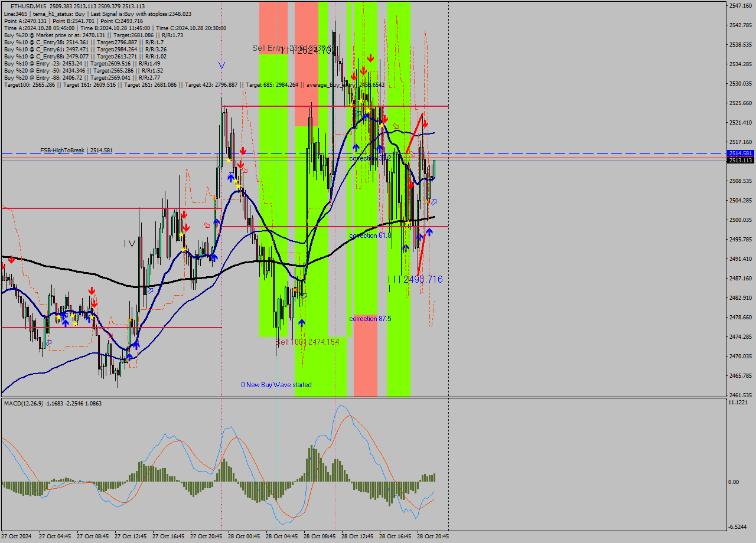
Task: Select the 'Line:3465 | tema_h1_status: Buy' info line
Action: coord(97,14)
